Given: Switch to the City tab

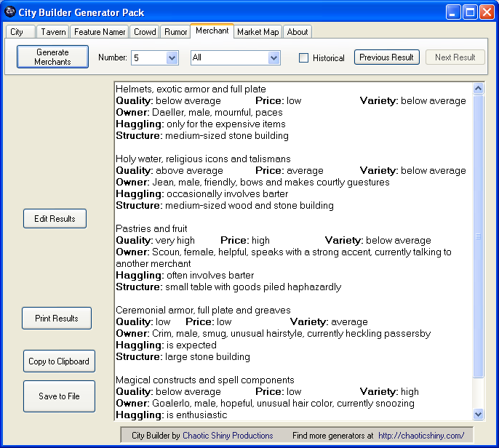Looking at the screenshot, I should pyautogui.click(x=20, y=32).
